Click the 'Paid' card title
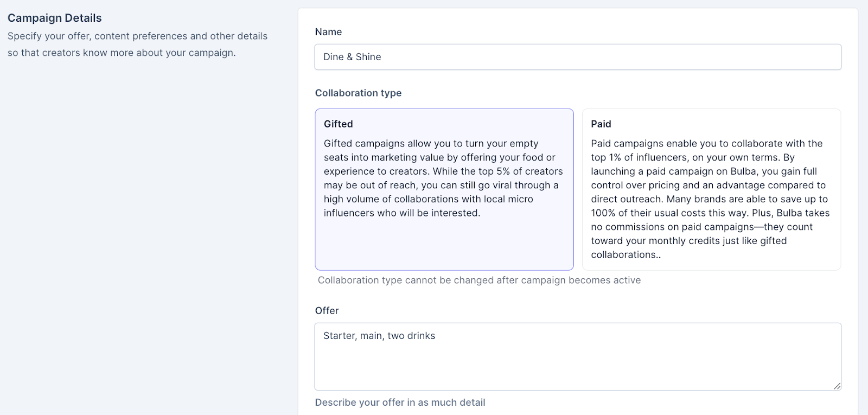The width and height of the screenshot is (868, 415). pyautogui.click(x=601, y=124)
